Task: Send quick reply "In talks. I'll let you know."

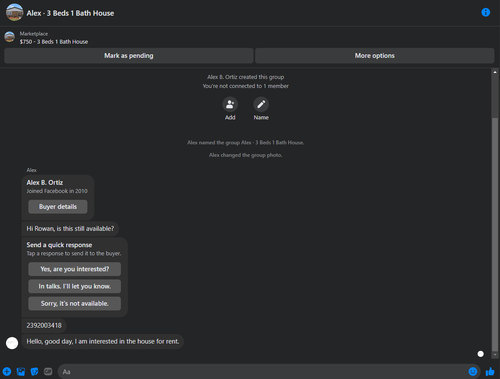Action: click(x=75, y=286)
